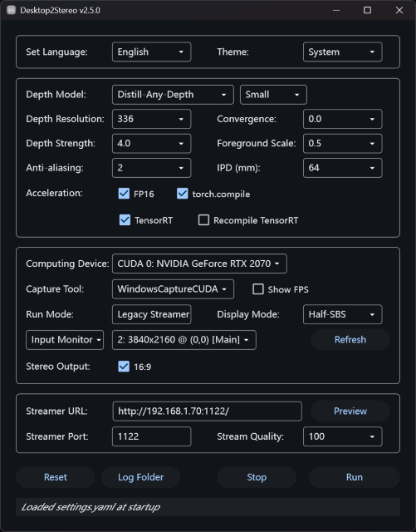
Task: Click the Stop button
Action: 257,477
